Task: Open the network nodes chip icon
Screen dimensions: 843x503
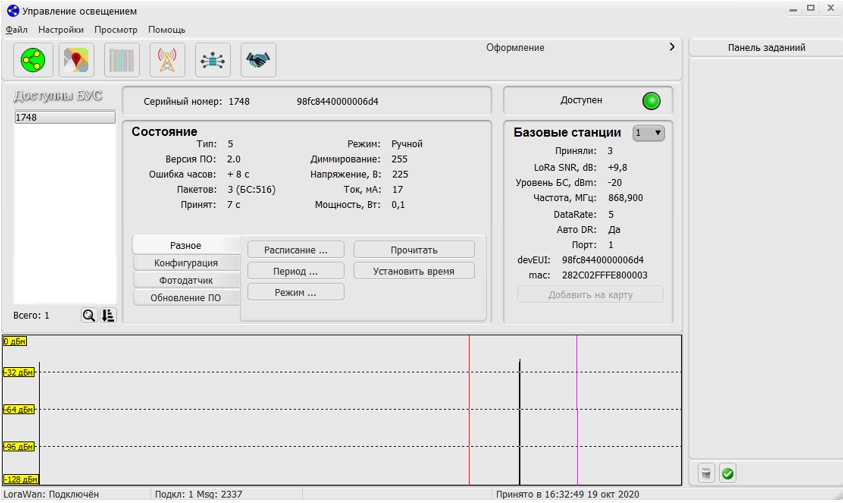Action: point(212,61)
